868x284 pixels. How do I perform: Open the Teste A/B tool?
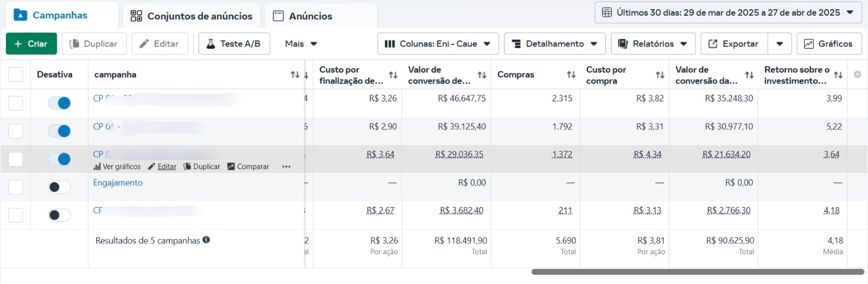pos(234,44)
